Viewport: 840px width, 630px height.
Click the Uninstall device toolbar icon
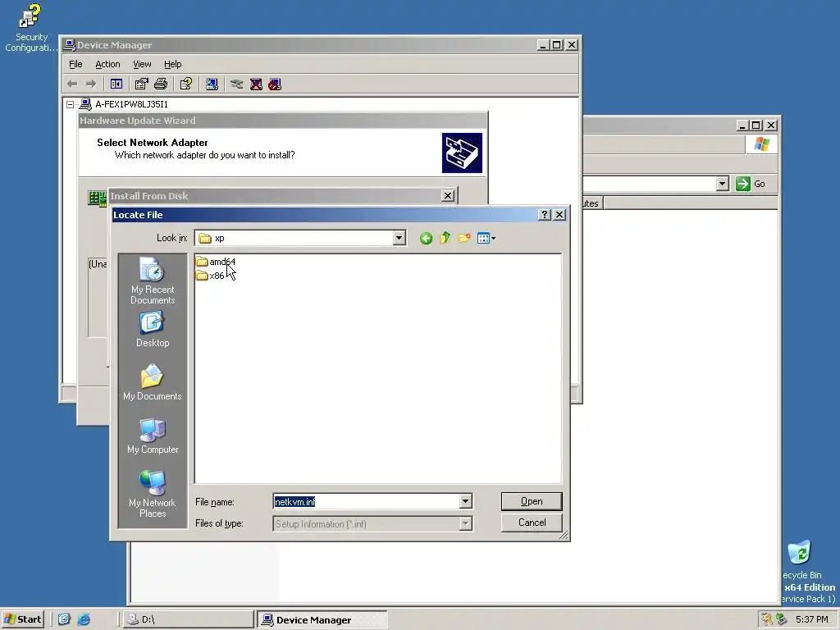pos(256,84)
